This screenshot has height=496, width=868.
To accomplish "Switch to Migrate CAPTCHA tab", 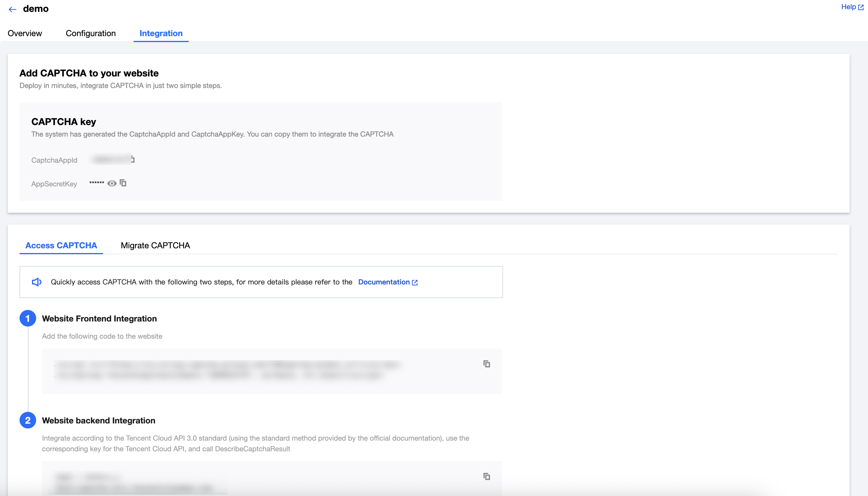I will [x=155, y=245].
